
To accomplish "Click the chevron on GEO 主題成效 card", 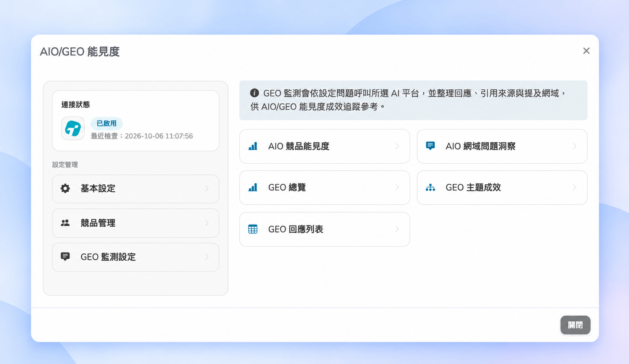I will [x=575, y=187].
